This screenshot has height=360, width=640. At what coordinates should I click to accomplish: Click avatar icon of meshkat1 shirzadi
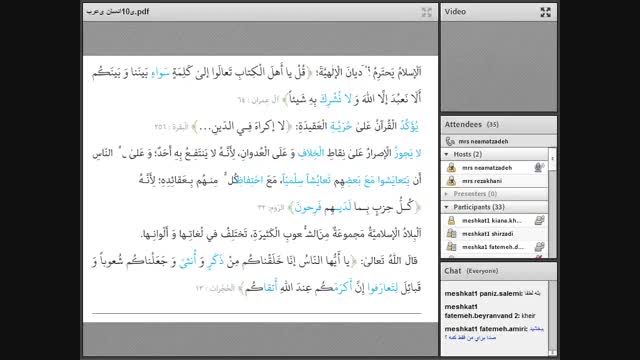coord(451,233)
